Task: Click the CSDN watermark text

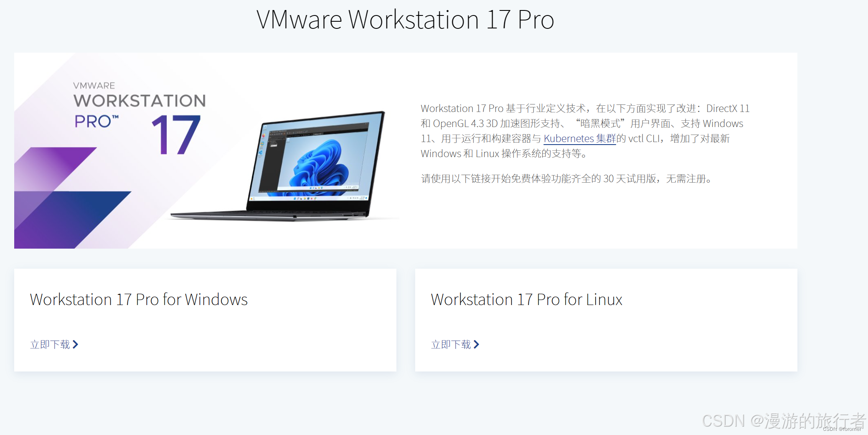Action: coord(784,421)
